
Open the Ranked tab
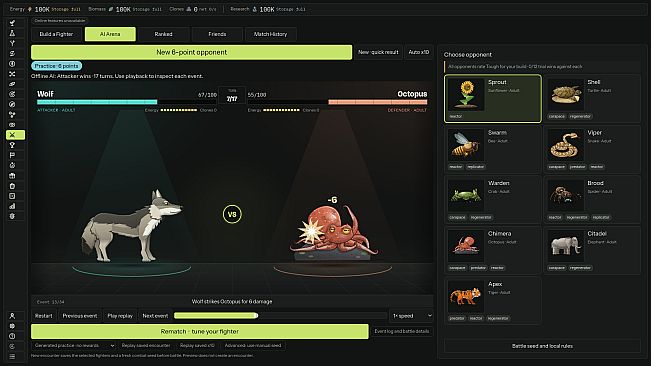coord(163,34)
